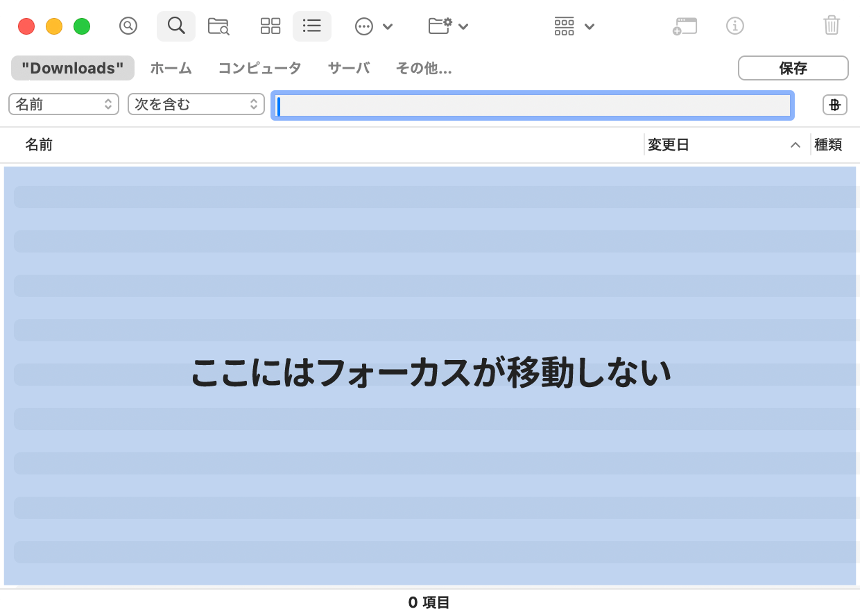Expand the grouping options dropdown

tap(574, 26)
